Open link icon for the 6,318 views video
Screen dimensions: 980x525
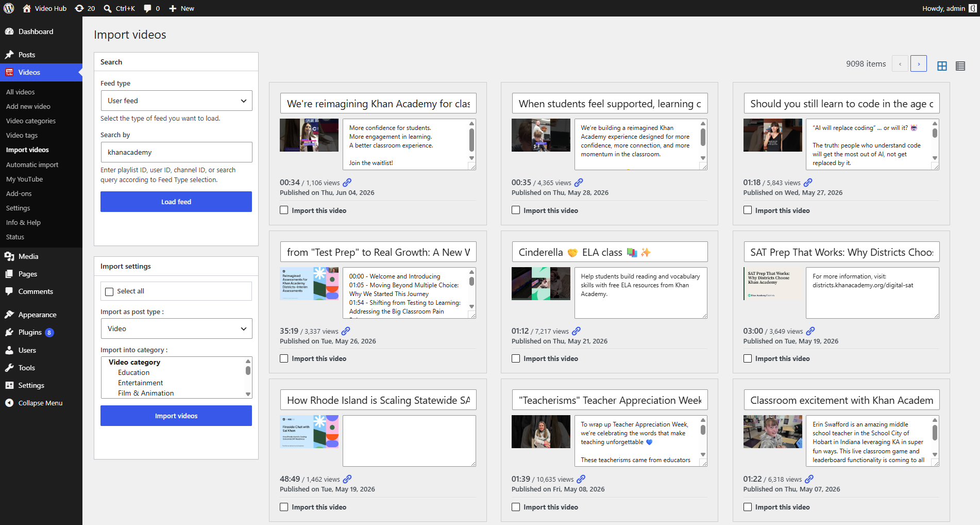[809, 479]
